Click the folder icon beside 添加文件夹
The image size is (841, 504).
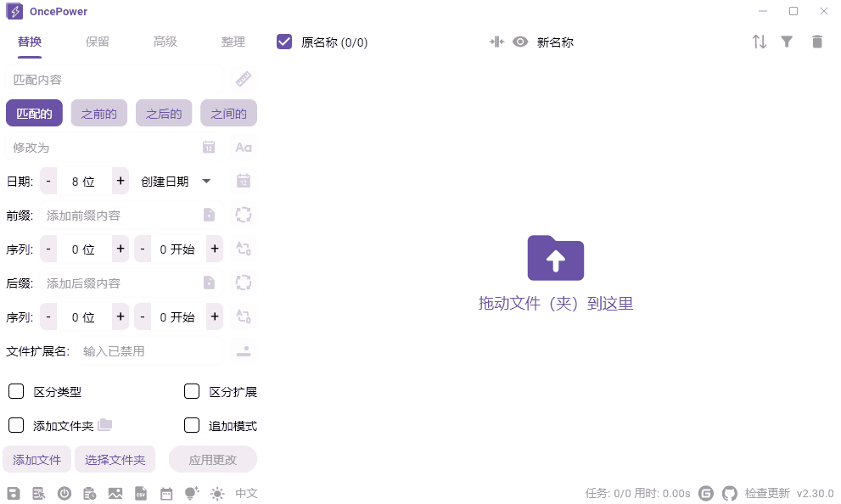point(105,424)
